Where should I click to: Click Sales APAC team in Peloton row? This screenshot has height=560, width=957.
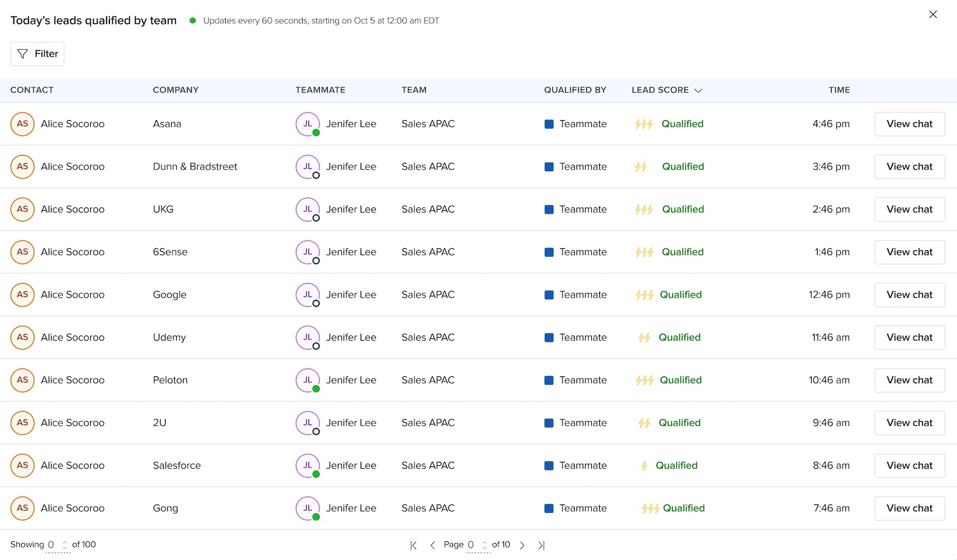point(428,380)
